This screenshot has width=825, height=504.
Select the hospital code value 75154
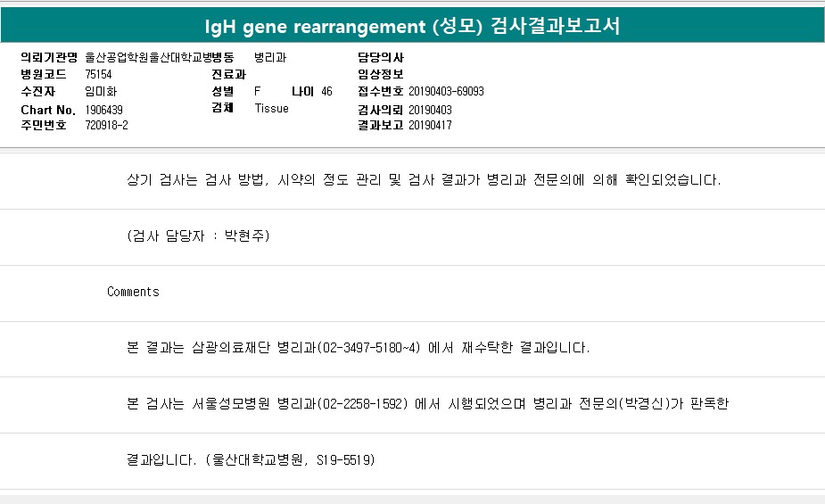point(98,75)
